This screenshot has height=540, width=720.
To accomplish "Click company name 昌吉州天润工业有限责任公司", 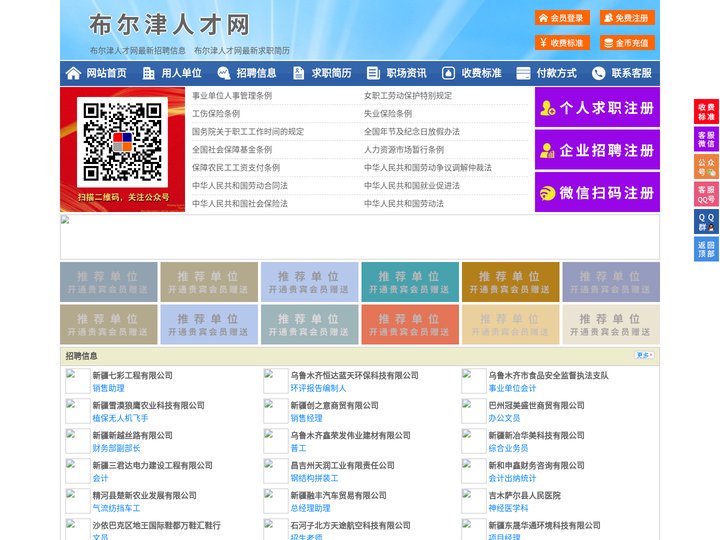I will pos(342,465).
